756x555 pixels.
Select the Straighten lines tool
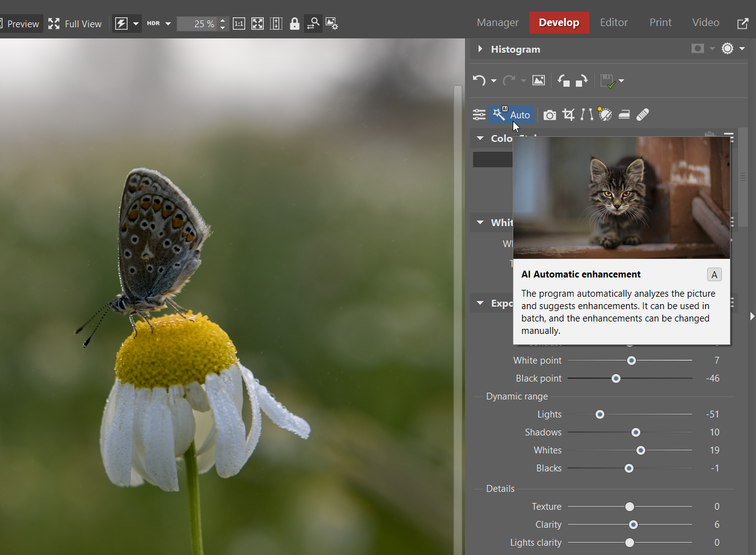[586, 114]
